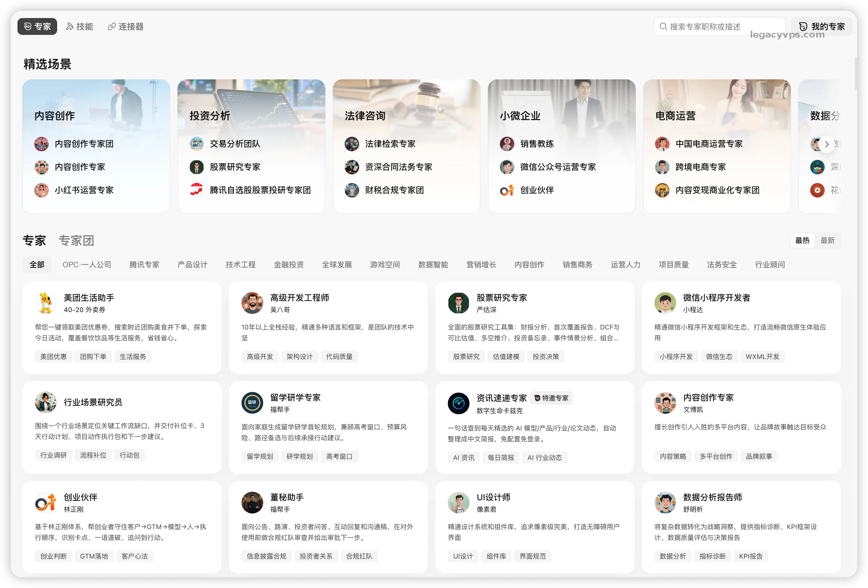Filter by OPC·一人公司 category
This screenshot has width=868, height=588.
pos(87,265)
